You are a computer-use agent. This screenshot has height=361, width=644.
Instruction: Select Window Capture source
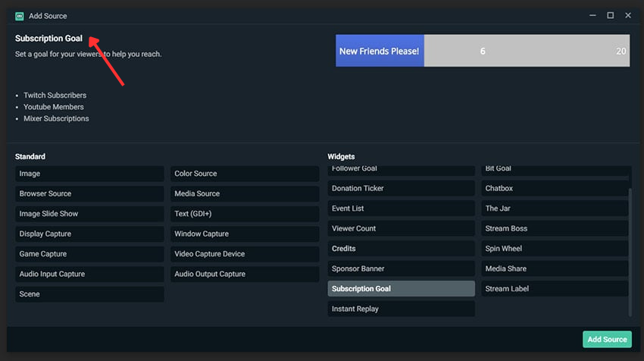coord(245,234)
